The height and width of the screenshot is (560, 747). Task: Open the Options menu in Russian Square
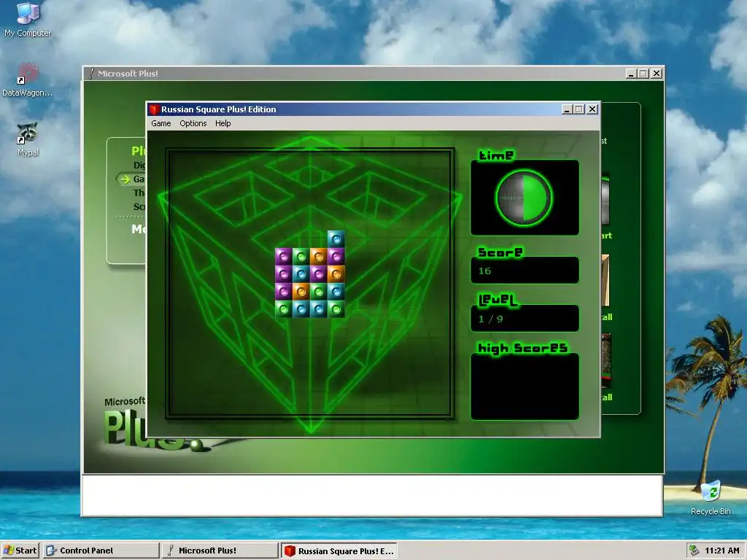[x=193, y=123]
